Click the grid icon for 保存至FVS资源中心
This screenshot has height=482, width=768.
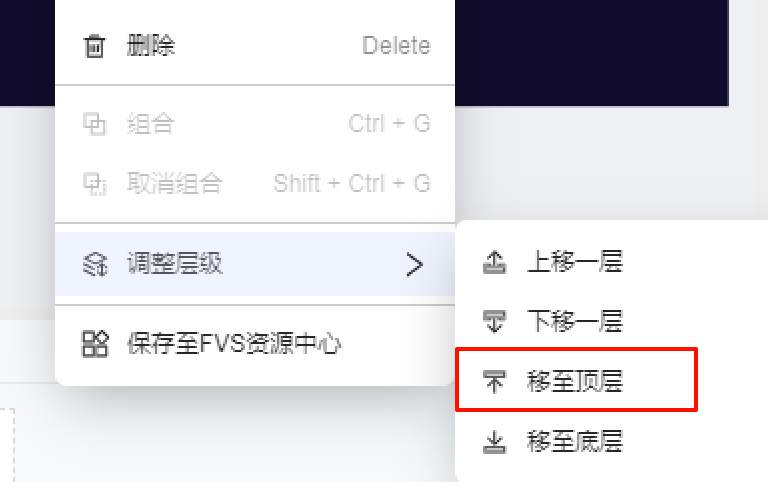[95, 343]
